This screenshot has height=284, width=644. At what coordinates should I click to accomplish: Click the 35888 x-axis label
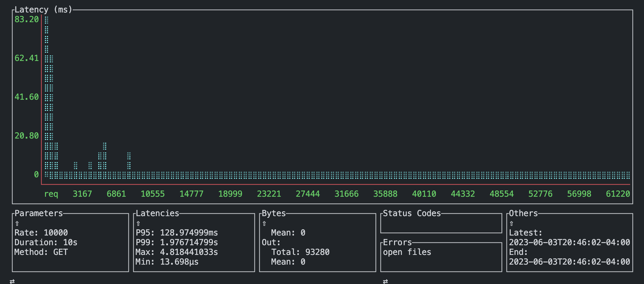click(385, 194)
